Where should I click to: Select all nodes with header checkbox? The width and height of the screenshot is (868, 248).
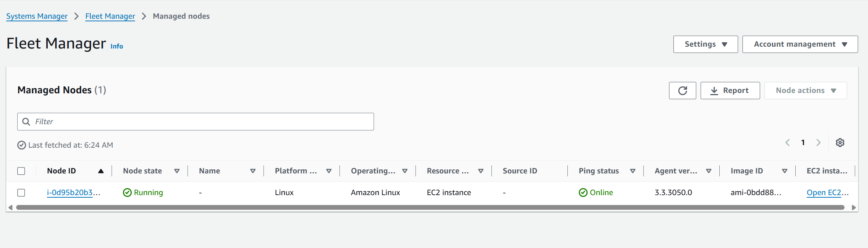coord(21,171)
